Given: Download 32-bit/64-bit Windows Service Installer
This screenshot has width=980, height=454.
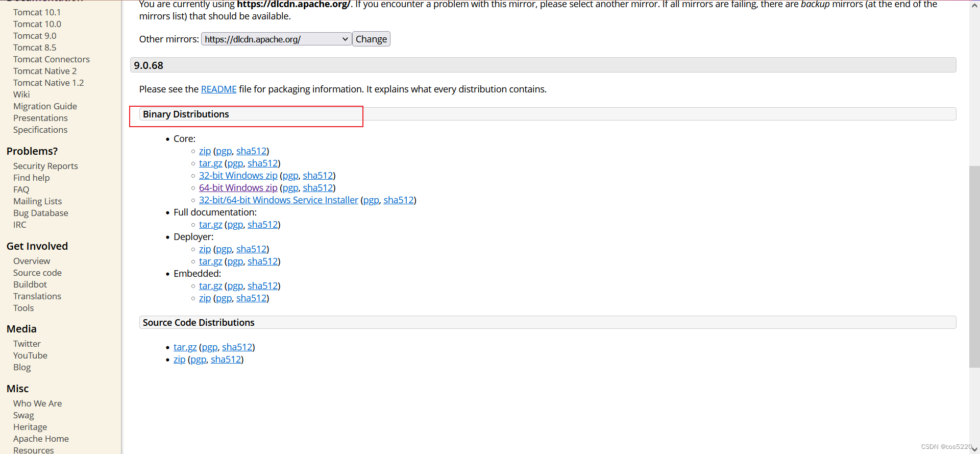Looking at the screenshot, I should pos(278,200).
